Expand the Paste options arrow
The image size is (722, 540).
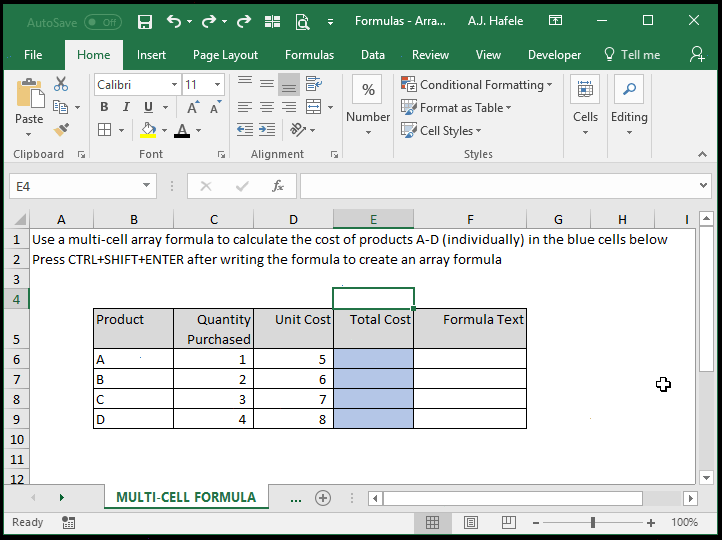[x=29, y=134]
